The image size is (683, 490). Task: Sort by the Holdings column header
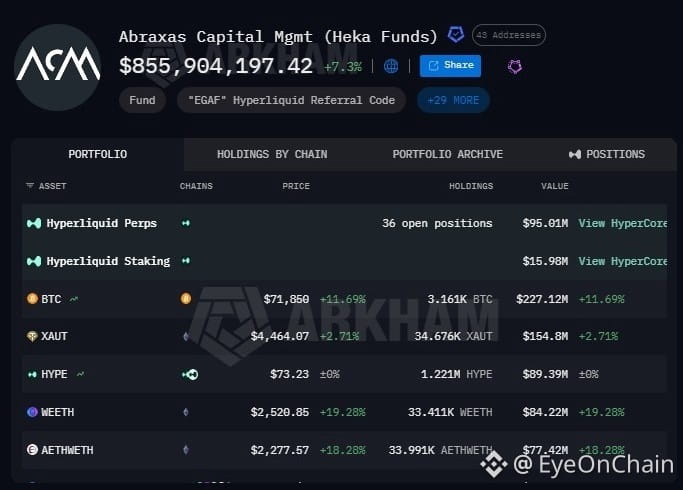(x=471, y=186)
